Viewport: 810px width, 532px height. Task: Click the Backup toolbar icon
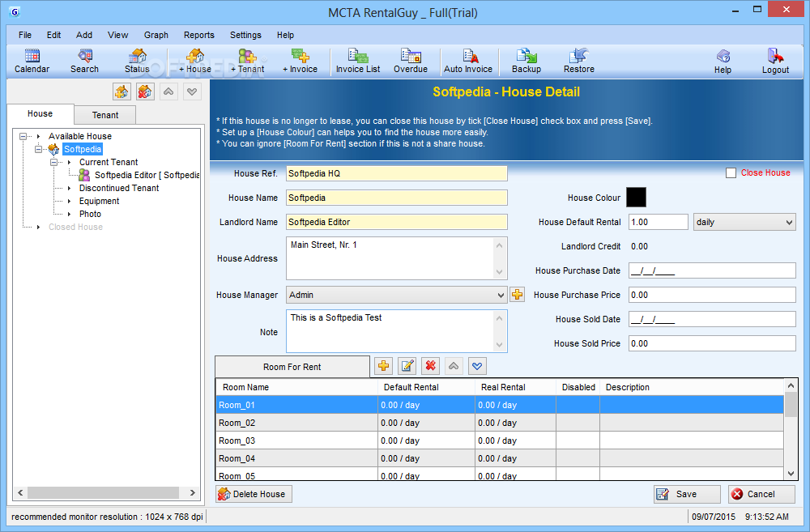point(526,61)
